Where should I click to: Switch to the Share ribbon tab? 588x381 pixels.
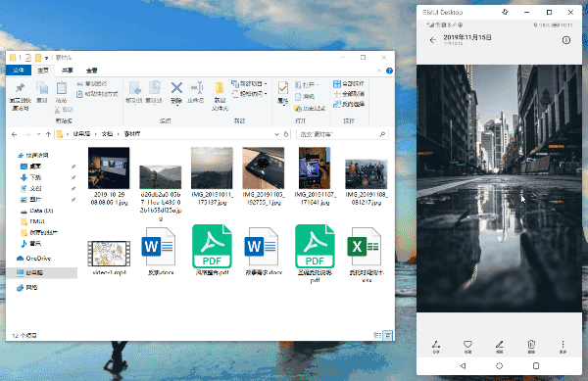point(68,71)
